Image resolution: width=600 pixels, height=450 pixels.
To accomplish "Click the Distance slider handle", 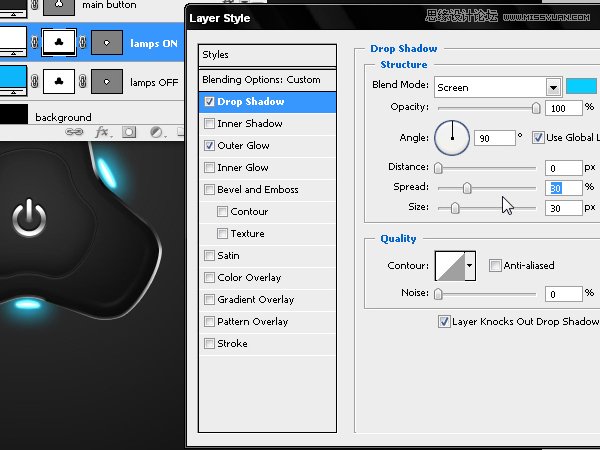I will (x=438, y=168).
